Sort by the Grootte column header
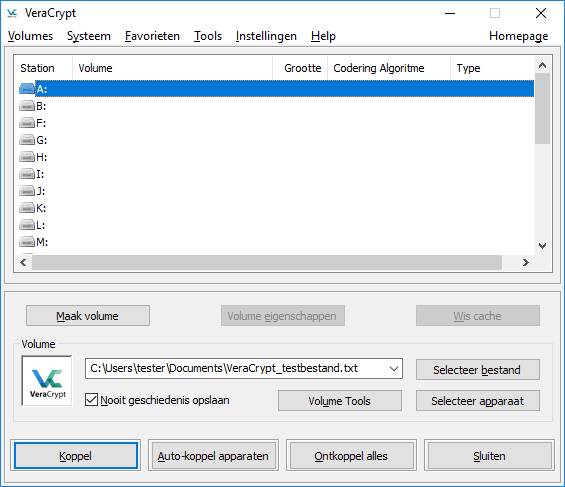 300,68
